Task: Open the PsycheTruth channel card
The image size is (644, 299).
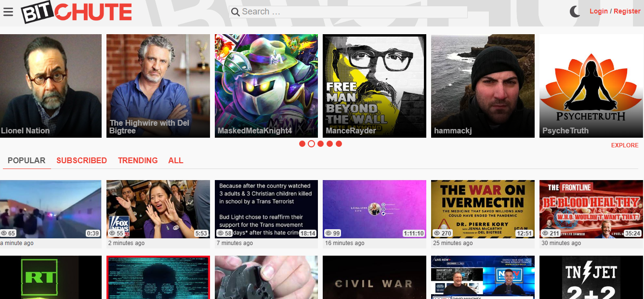Action: (591, 86)
